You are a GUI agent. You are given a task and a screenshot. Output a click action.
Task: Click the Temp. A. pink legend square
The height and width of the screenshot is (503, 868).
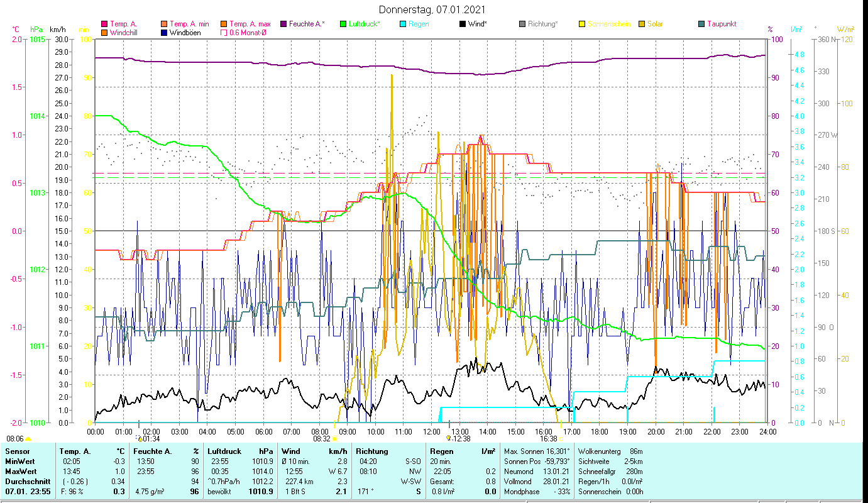pos(104,25)
